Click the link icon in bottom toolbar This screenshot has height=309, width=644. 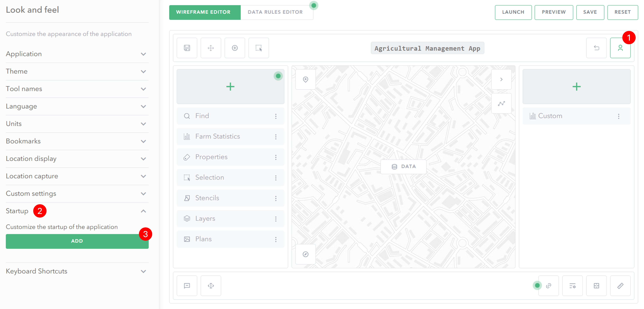(x=549, y=286)
